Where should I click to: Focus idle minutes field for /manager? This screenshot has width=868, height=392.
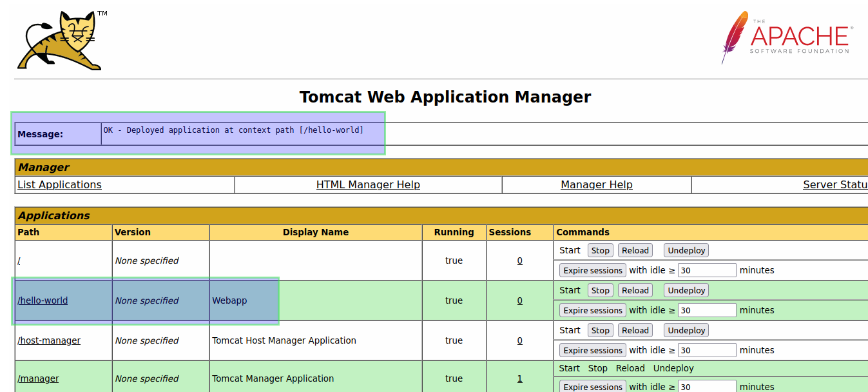(x=707, y=386)
